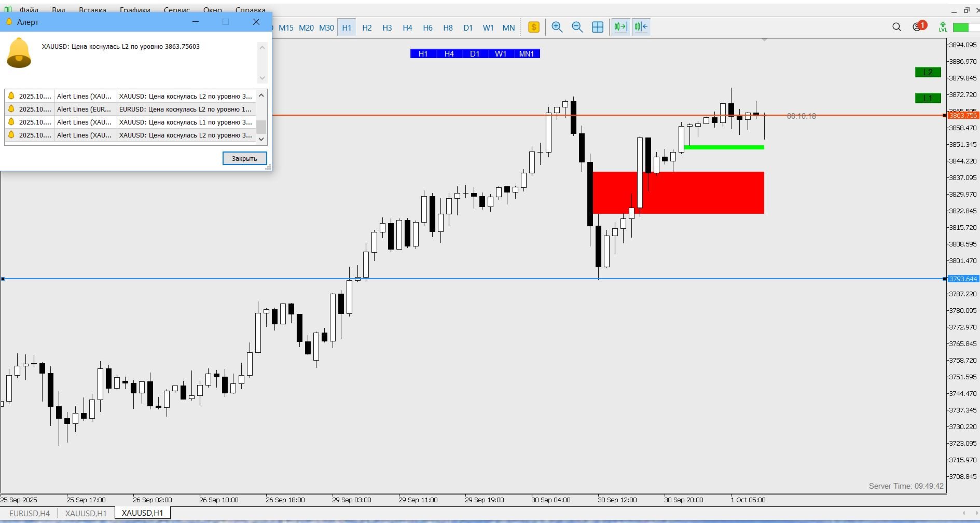Toggle chart auto-scroll to latest bar

[620, 27]
